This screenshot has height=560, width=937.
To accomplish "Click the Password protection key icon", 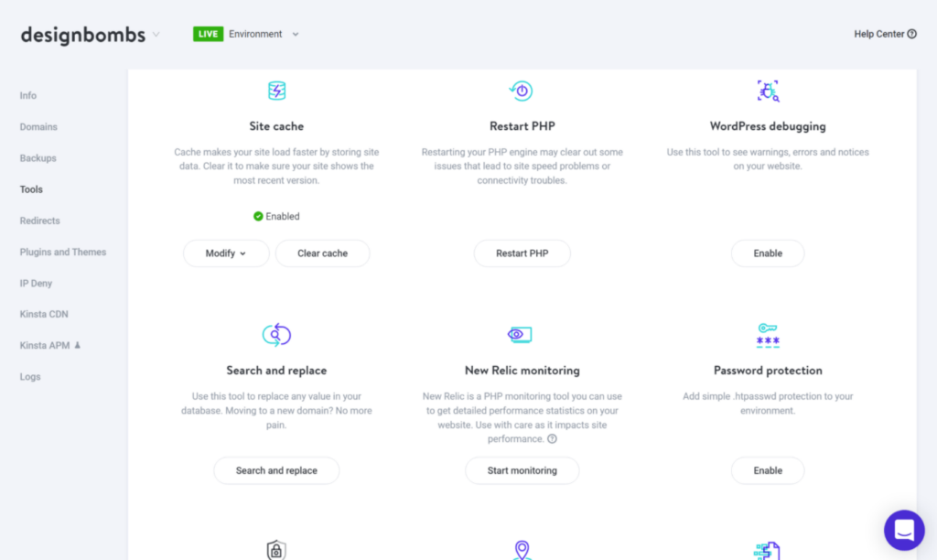I will coord(767,335).
